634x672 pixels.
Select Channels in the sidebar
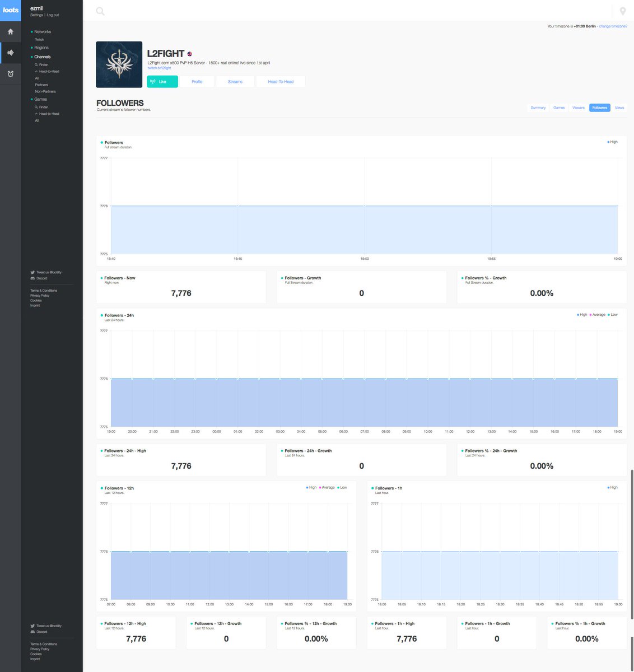click(42, 57)
